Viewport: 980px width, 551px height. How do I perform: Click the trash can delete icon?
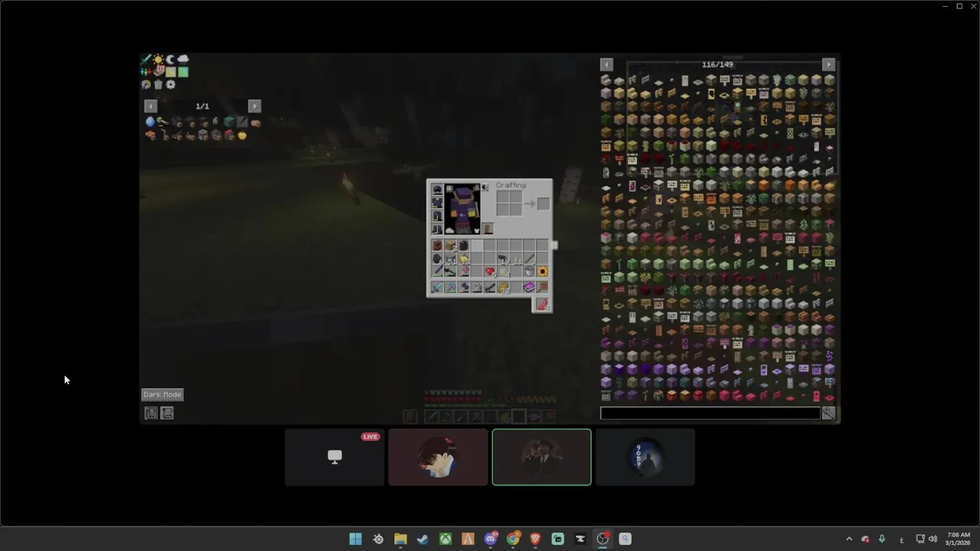click(x=158, y=84)
